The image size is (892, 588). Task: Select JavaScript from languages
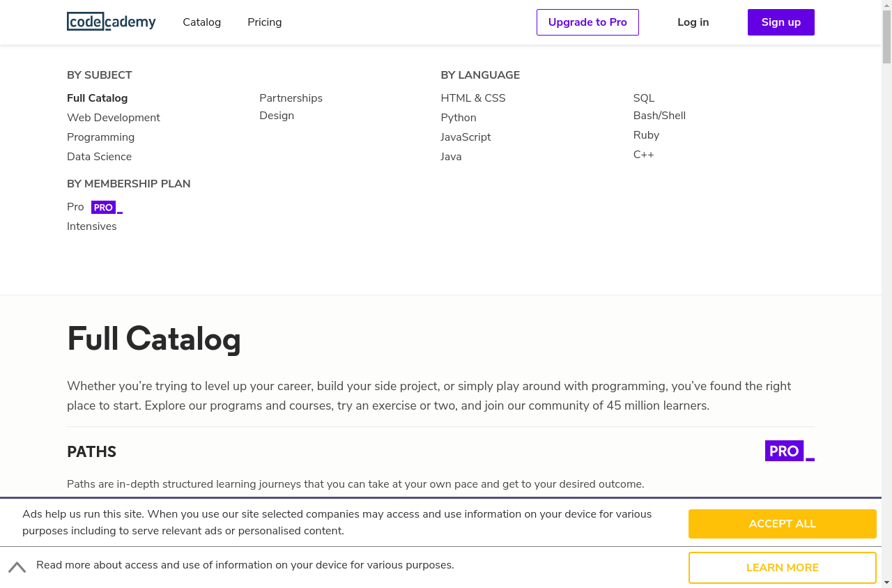[466, 137]
